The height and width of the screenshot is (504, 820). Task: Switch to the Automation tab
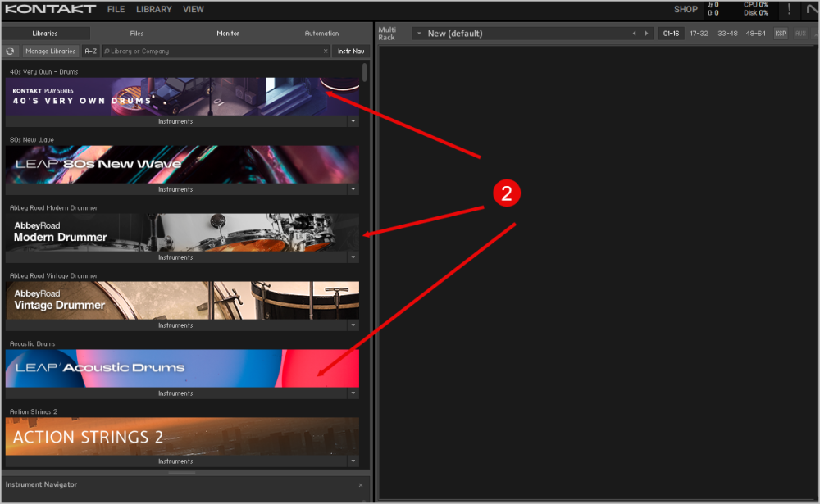tap(321, 34)
